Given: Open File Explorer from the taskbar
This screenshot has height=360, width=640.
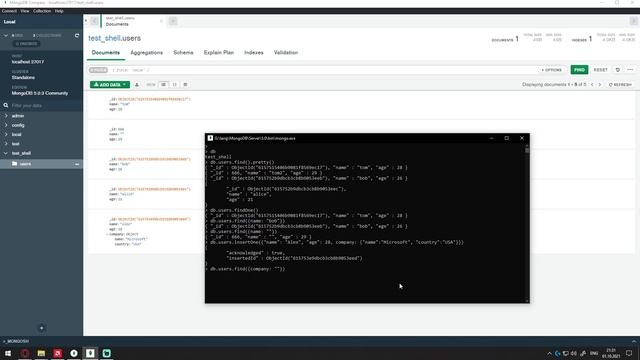Looking at the screenshot, I should tap(41, 353).
